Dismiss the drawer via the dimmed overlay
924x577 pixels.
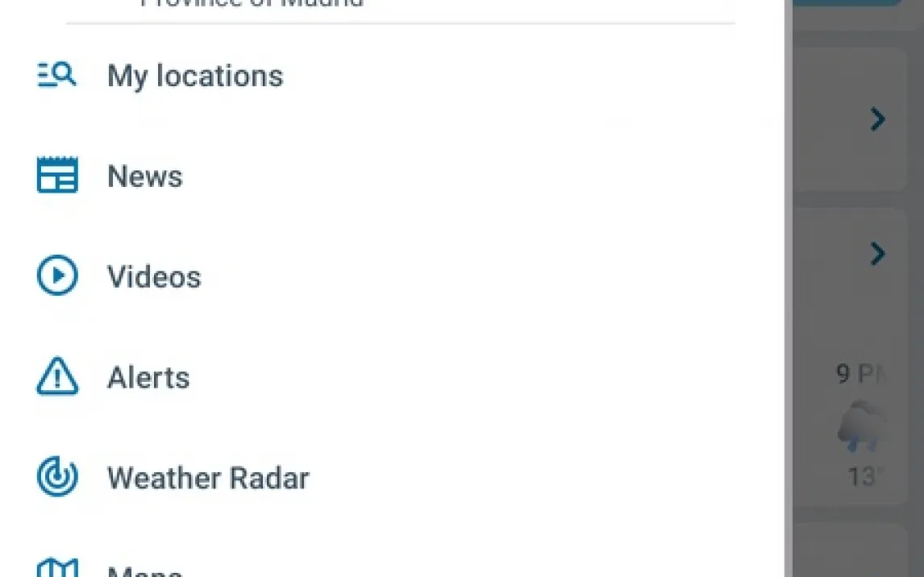pyautogui.click(x=855, y=322)
